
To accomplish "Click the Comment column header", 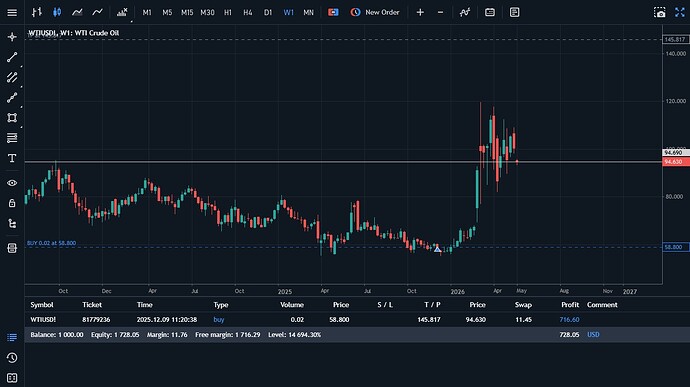I will (x=602, y=305).
